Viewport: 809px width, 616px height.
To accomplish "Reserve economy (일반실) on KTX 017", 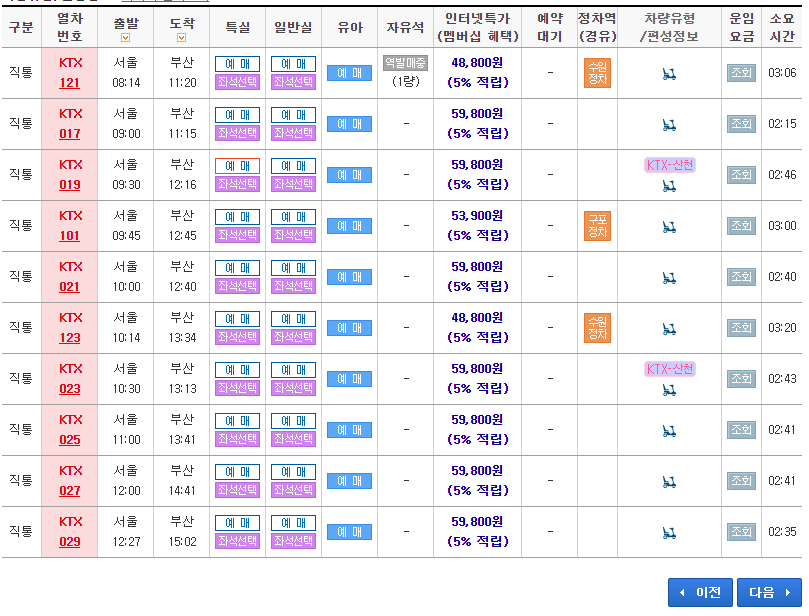I will coord(293,115).
